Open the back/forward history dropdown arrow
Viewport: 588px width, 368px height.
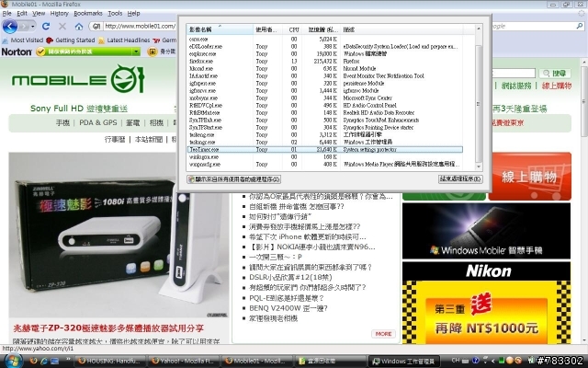coord(33,27)
